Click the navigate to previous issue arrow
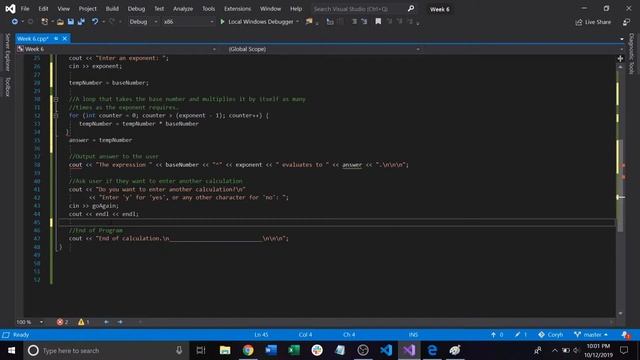This screenshot has height=360, width=640. 107,322
